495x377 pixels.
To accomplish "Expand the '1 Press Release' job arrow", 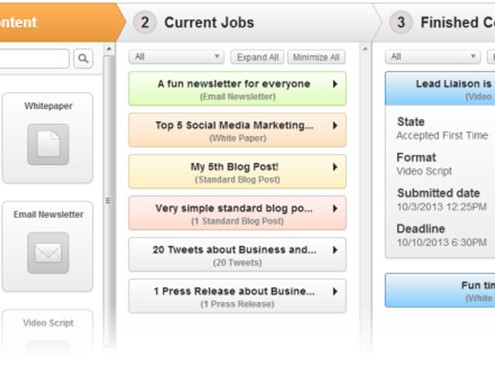I will (335, 291).
